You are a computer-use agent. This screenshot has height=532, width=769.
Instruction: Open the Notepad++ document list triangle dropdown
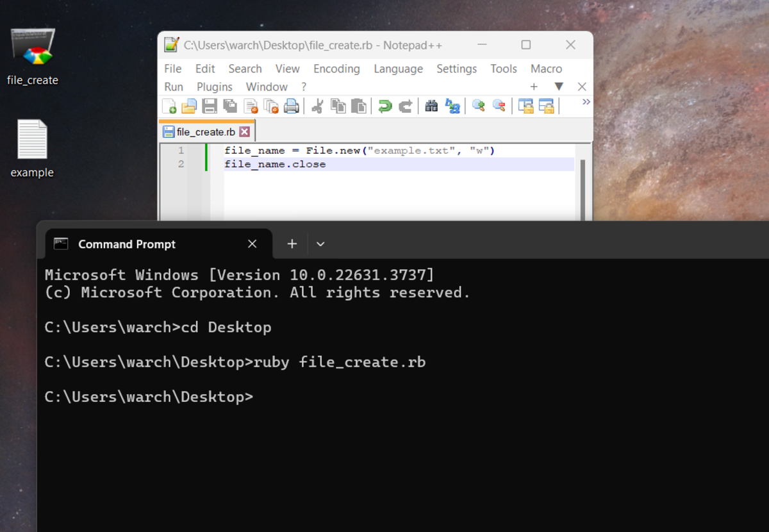(x=559, y=87)
